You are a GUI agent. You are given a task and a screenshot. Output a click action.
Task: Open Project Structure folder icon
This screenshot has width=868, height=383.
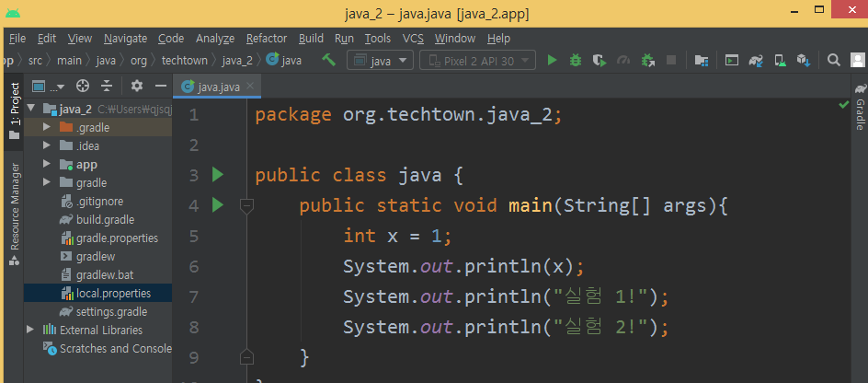click(702, 60)
